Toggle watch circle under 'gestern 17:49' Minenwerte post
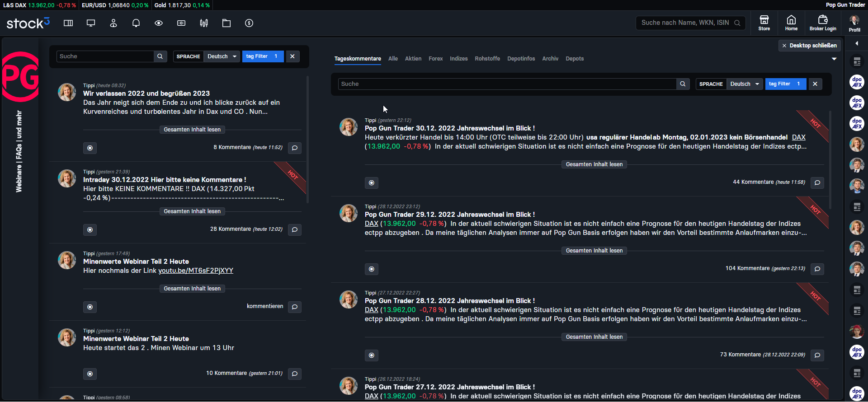Screen dimensions: 868x402 pyautogui.click(x=90, y=307)
